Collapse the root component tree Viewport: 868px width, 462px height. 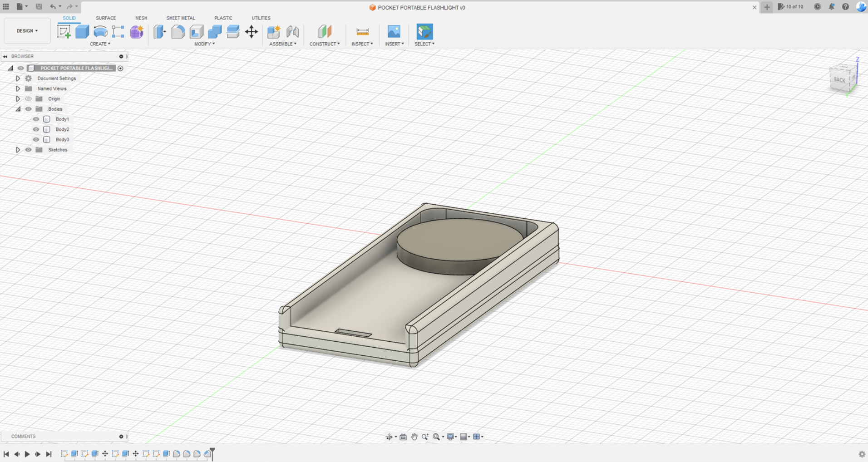(x=10, y=68)
